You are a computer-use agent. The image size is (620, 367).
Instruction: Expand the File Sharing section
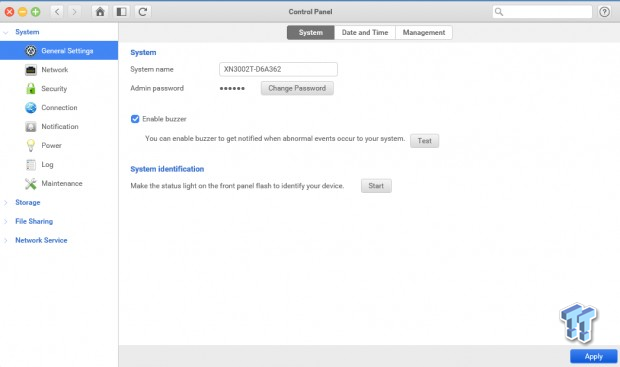[x=34, y=221]
